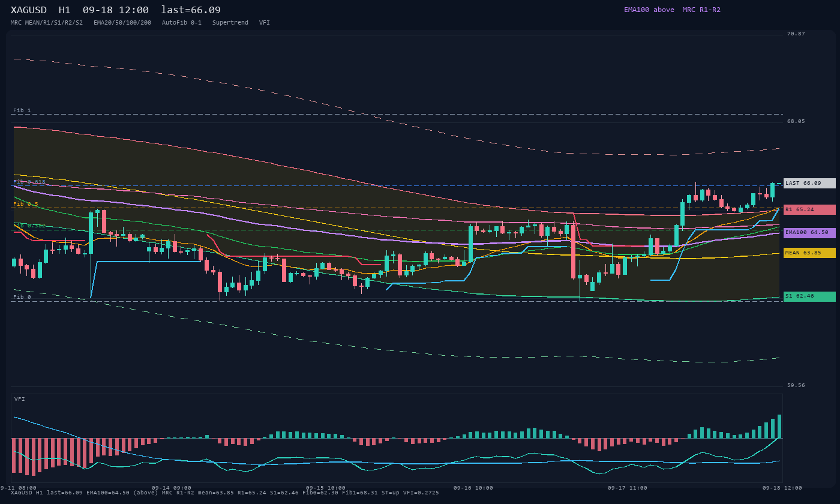Click the 09-17 11:00 time axis label
This screenshot has height=504, width=840.
[628, 488]
